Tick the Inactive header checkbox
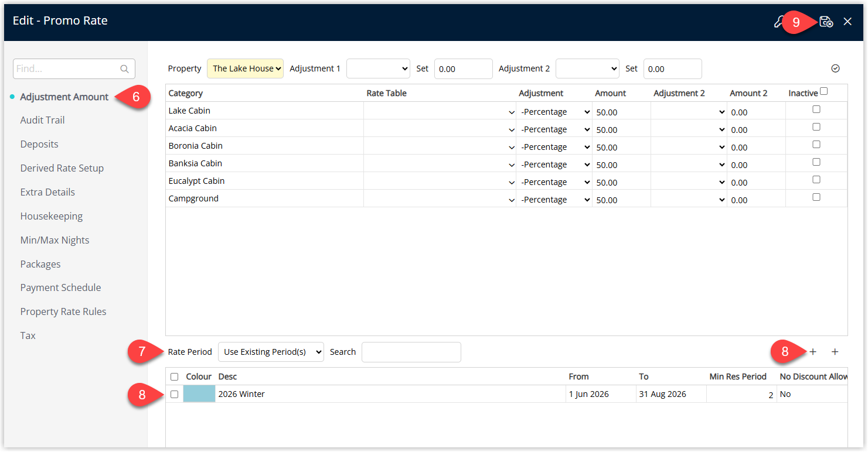Screen dimensions: 868x452 pyautogui.click(x=824, y=91)
